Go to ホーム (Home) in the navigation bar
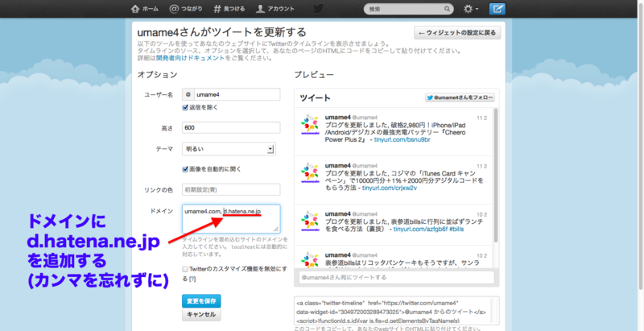 145,9
